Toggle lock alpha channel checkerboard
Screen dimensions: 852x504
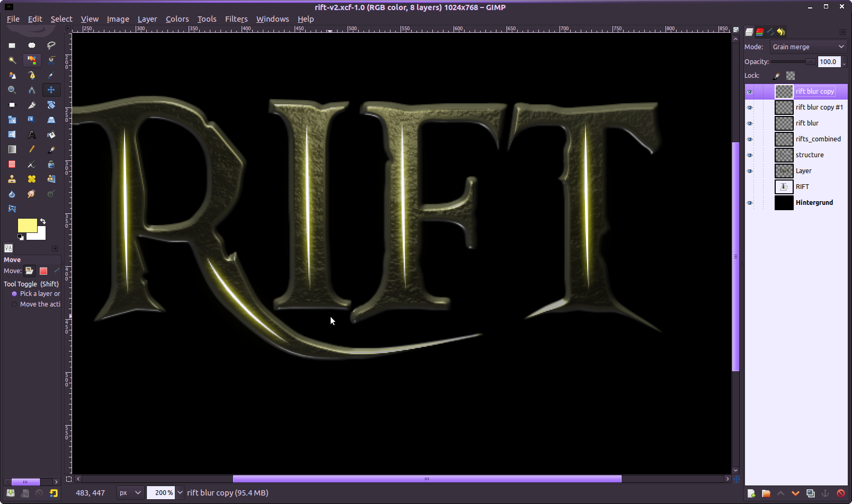(791, 76)
